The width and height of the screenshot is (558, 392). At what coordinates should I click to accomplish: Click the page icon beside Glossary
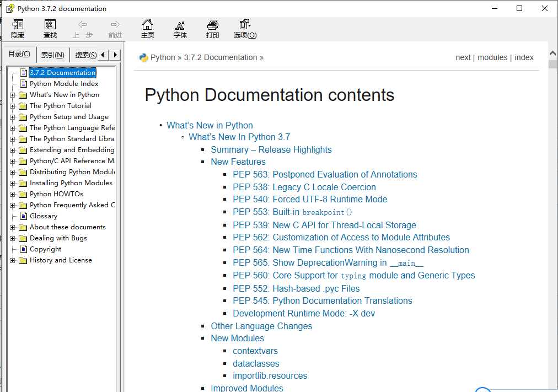click(24, 216)
